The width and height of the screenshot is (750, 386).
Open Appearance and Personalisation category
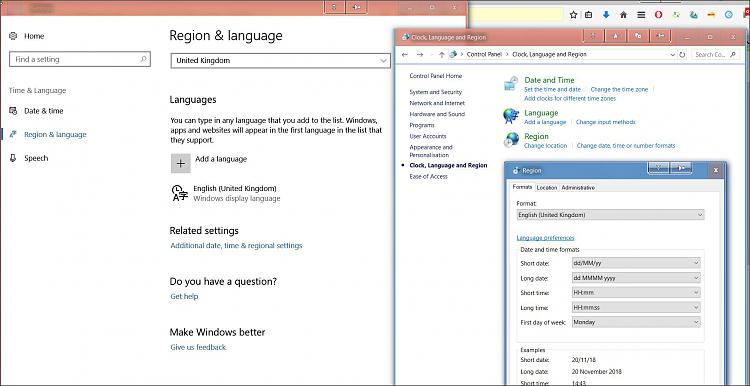click(x=430, y=151)
